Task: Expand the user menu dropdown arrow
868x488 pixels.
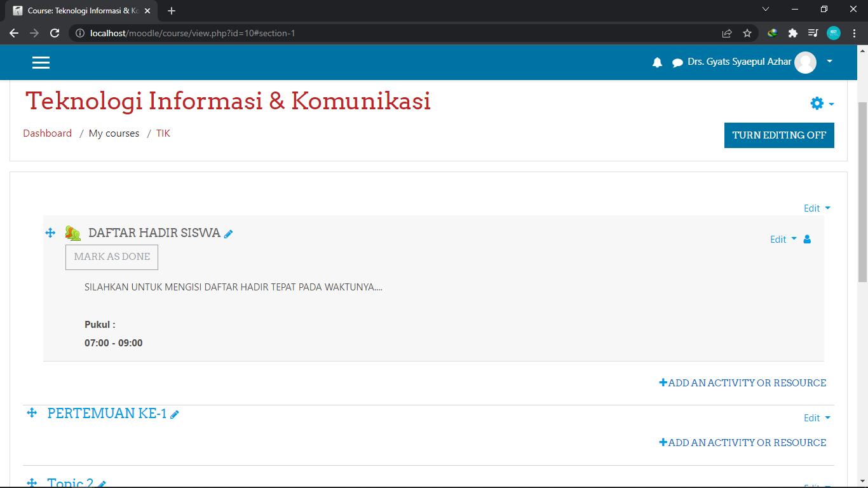Action: [829, 62]
